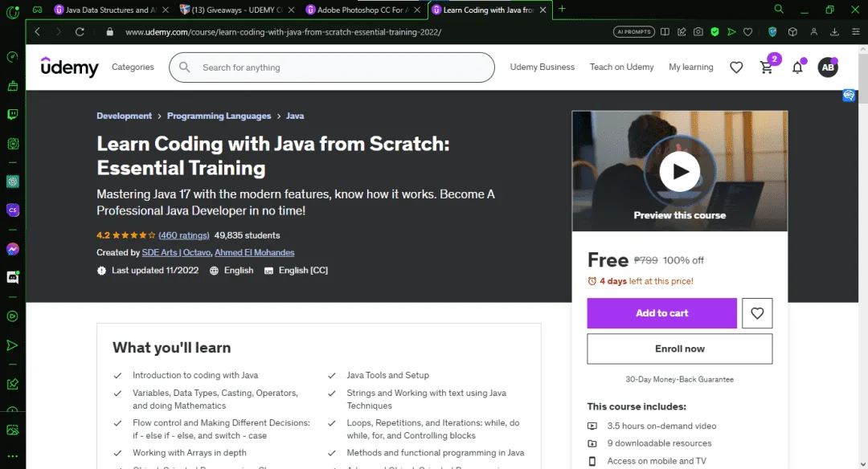This screenshot has width=868, height=469.
Task: Click the AI PROMPTS button
Action: tap(634, 32)
